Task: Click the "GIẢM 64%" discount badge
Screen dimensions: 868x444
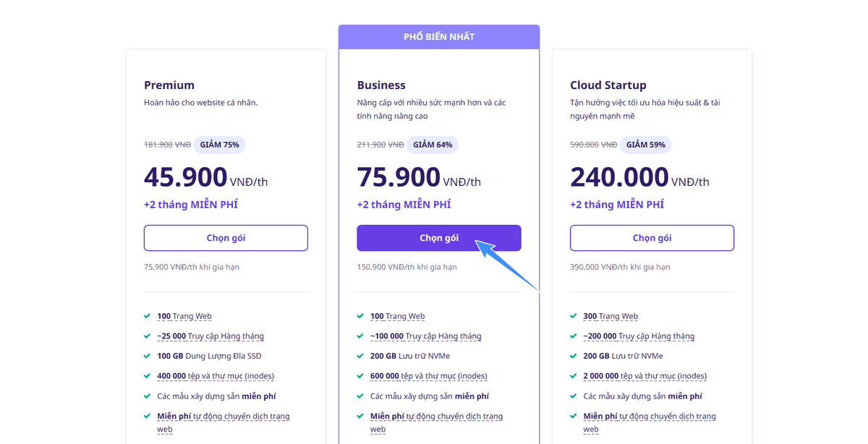Action: [x=433, y=145]
